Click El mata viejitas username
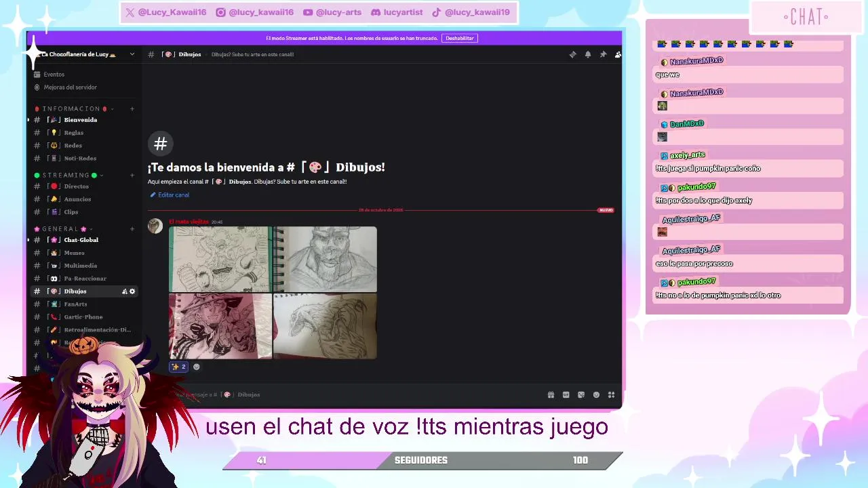The image size is (868, 488). pyautogui.click(x=189, y=222)
